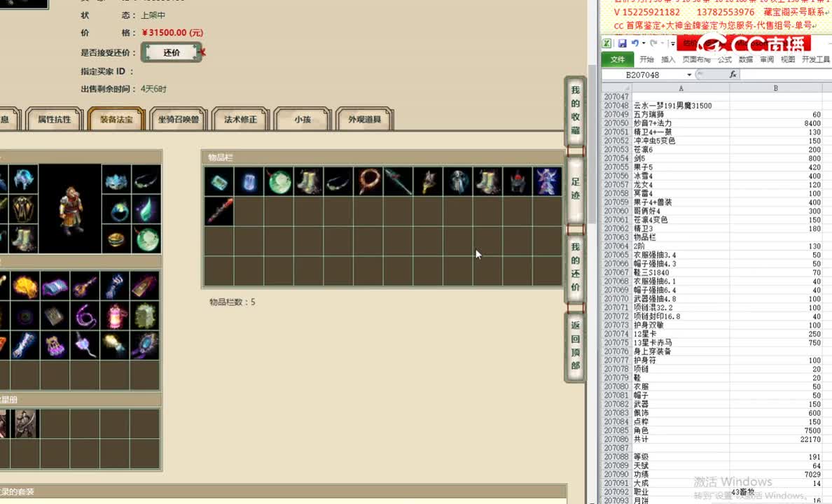Viewport: 832px width, 504px height.
Task: Select the equipped gold belt item
Action: 116,239
